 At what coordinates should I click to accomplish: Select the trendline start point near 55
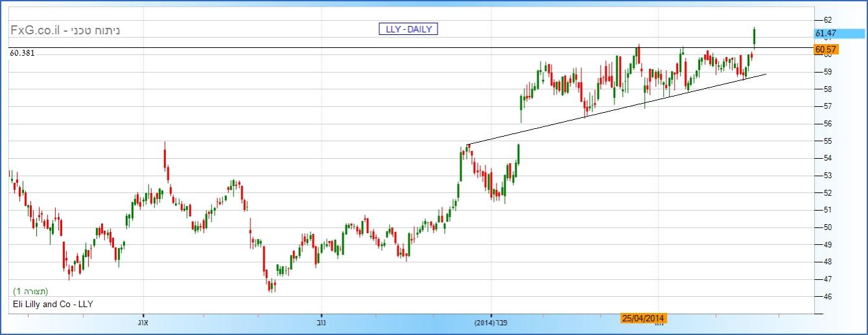click(x=468, y=144)
